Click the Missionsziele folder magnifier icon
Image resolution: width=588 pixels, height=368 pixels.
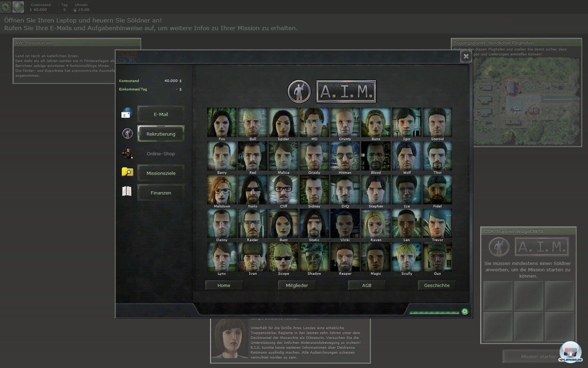[x=127, y=172]
